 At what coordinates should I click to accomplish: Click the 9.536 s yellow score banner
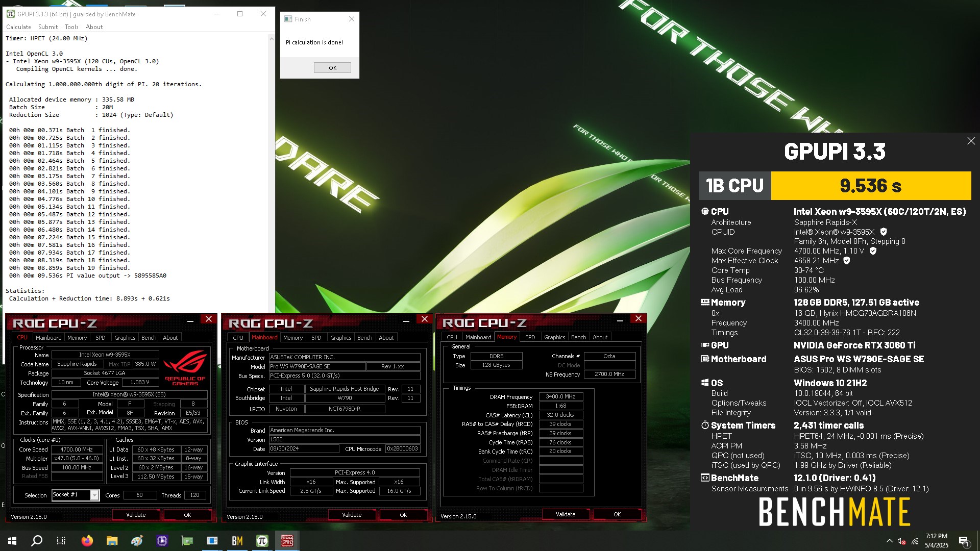(871, 186)
